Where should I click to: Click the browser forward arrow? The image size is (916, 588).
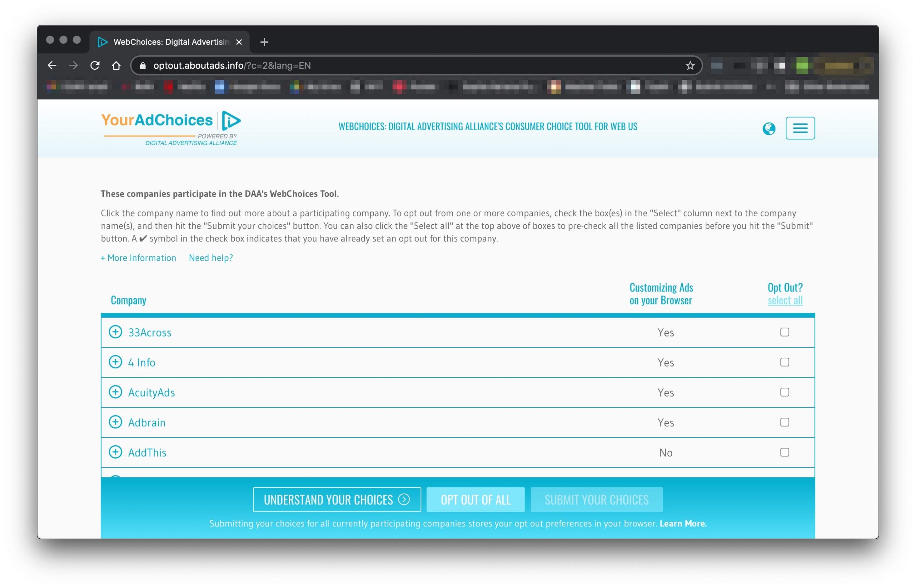73,65
